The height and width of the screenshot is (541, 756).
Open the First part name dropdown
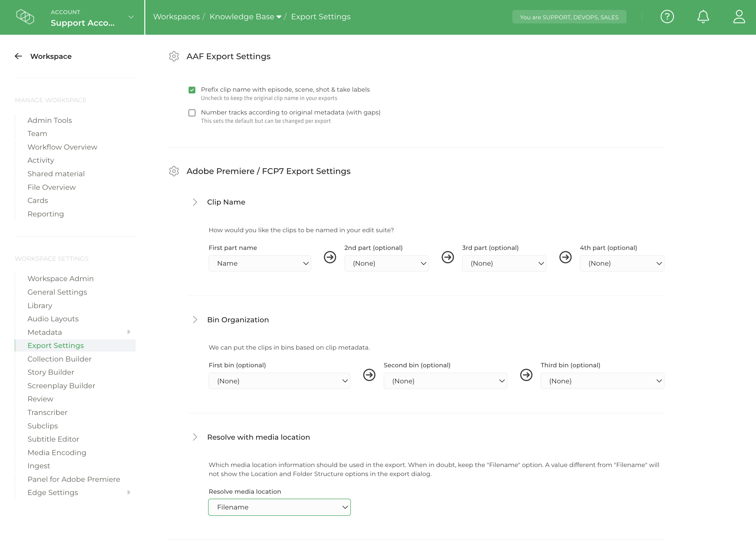click(260, 263)
